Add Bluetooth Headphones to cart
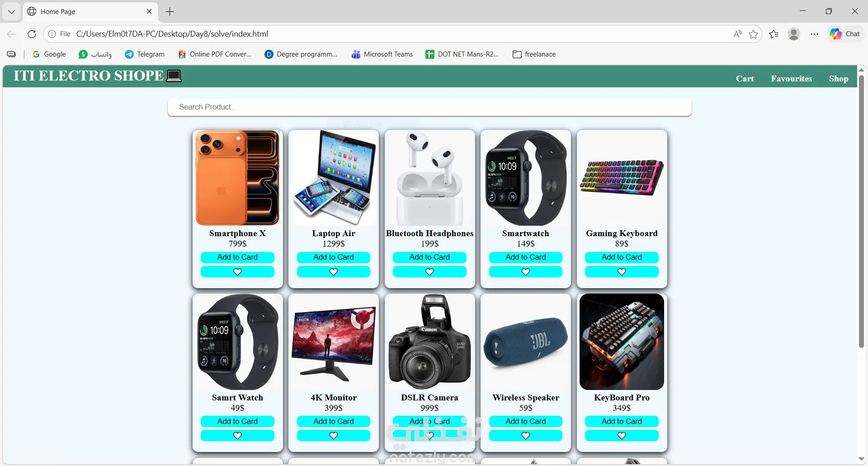868x466 pixels. tap(429, 257)
